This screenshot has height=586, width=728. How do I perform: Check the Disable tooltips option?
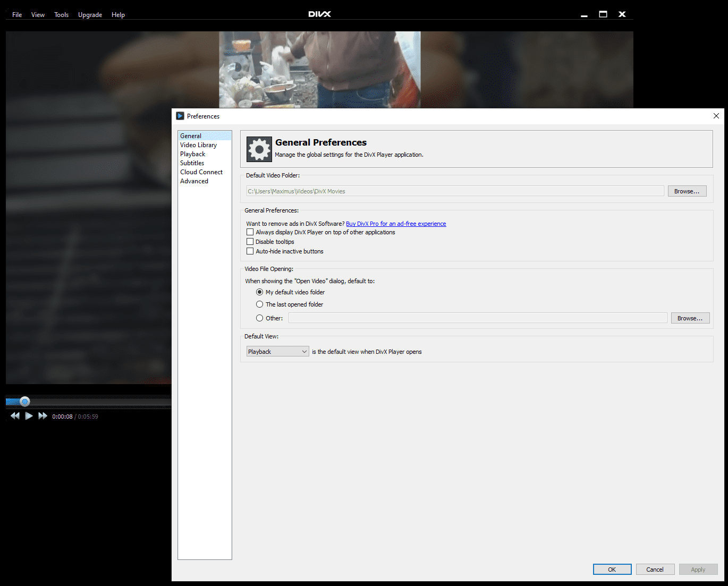click(x=250, y=242)
